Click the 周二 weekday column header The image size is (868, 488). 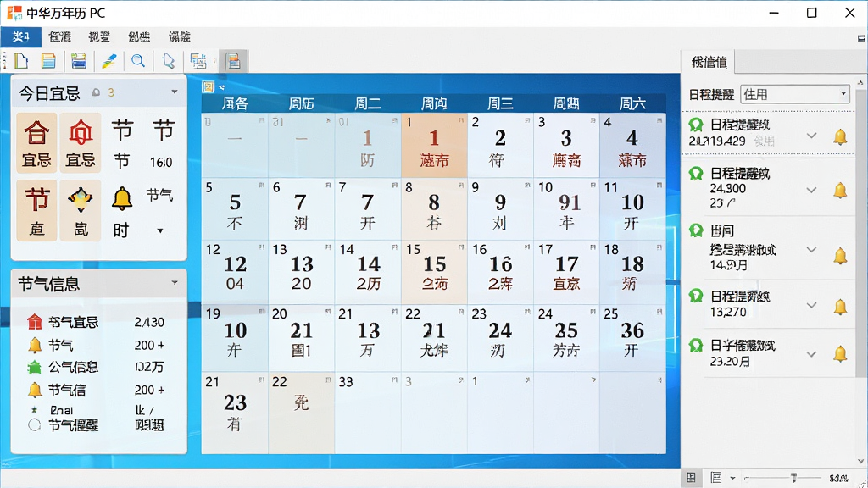(368, 103)
